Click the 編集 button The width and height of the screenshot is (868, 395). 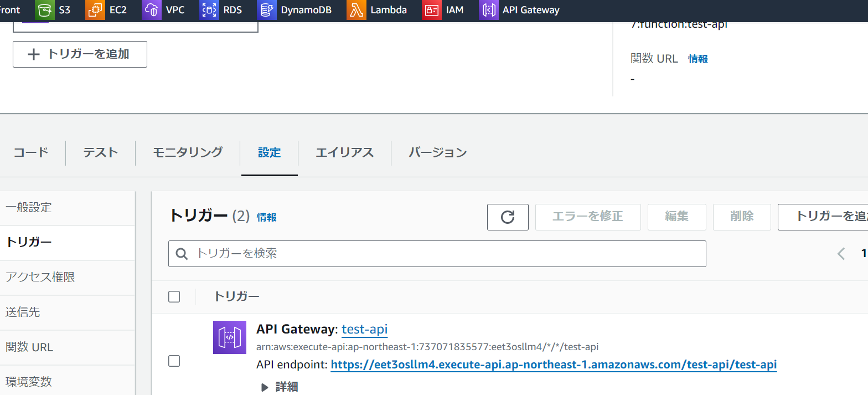pos(677,217)
